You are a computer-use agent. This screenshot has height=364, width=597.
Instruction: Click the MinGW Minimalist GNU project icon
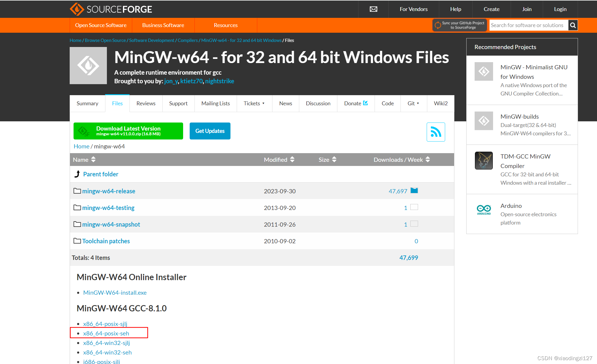484,71
